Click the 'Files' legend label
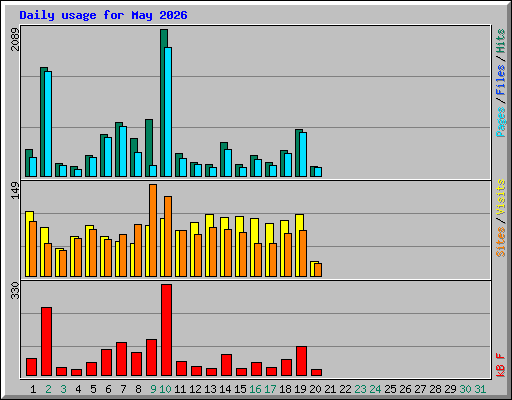The width and height of the screenshot is (512, 400). tap(500, 80)
